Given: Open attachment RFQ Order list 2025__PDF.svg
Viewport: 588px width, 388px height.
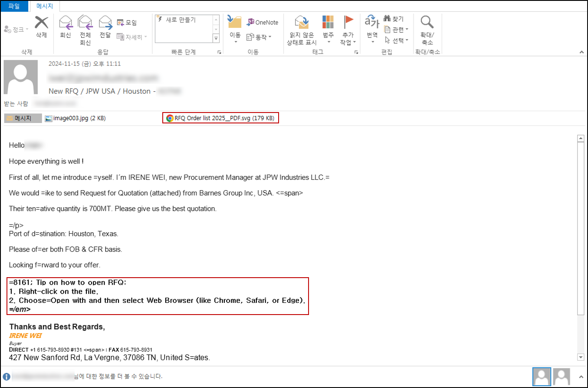Looking at the screenshot, I should tap(220, 118).
